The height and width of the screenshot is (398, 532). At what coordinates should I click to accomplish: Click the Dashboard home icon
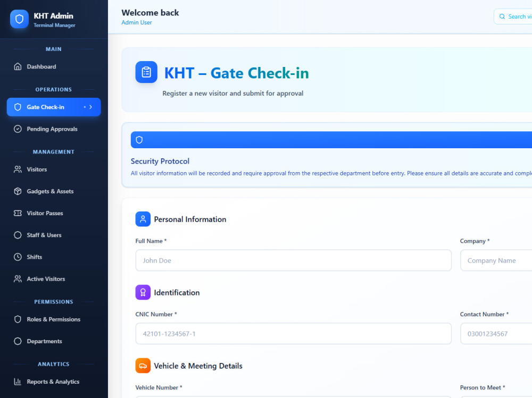point(18,66)
